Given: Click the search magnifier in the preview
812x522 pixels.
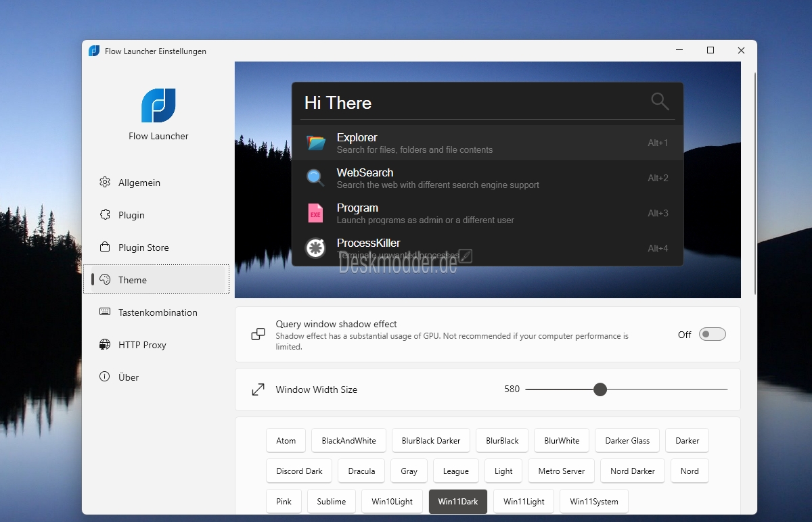Looking at the screenshot, I should [x=660, y=102].
